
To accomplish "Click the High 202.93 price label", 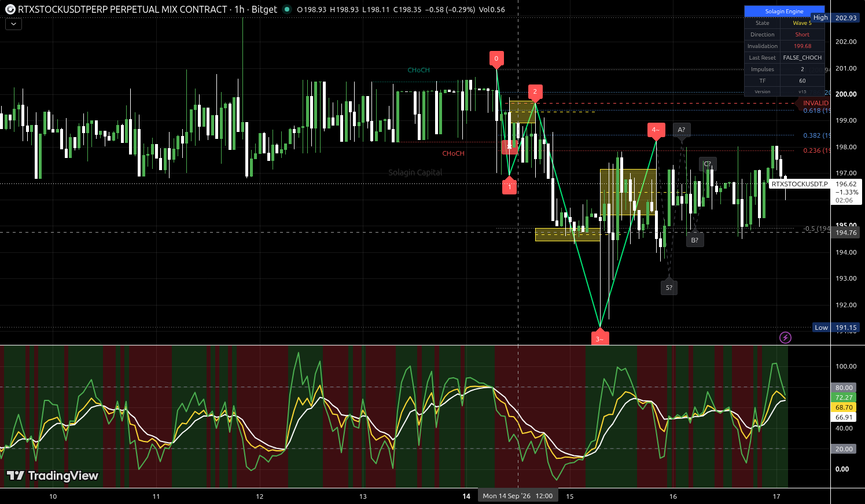I will click(836, 18).
